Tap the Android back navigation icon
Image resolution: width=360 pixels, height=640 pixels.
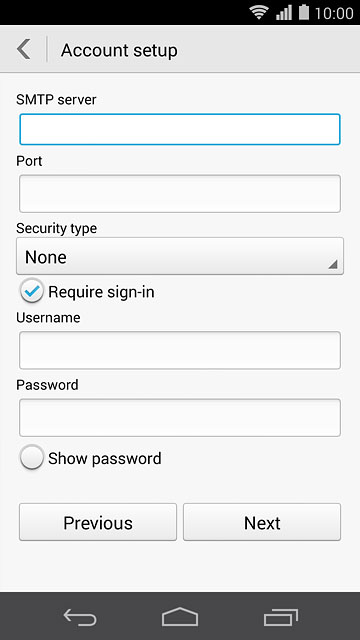pyautogui.click(x=80, y=617)
